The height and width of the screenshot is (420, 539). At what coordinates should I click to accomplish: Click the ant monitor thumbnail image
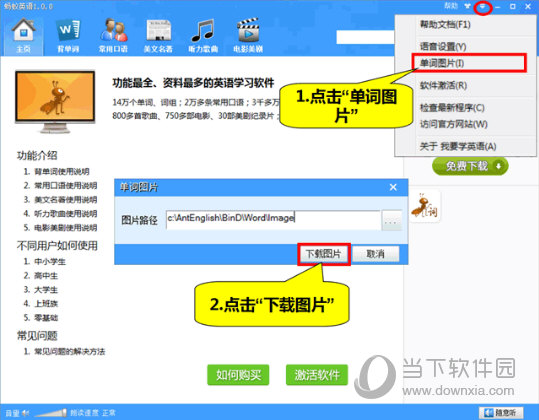click(x=55, y=101)
